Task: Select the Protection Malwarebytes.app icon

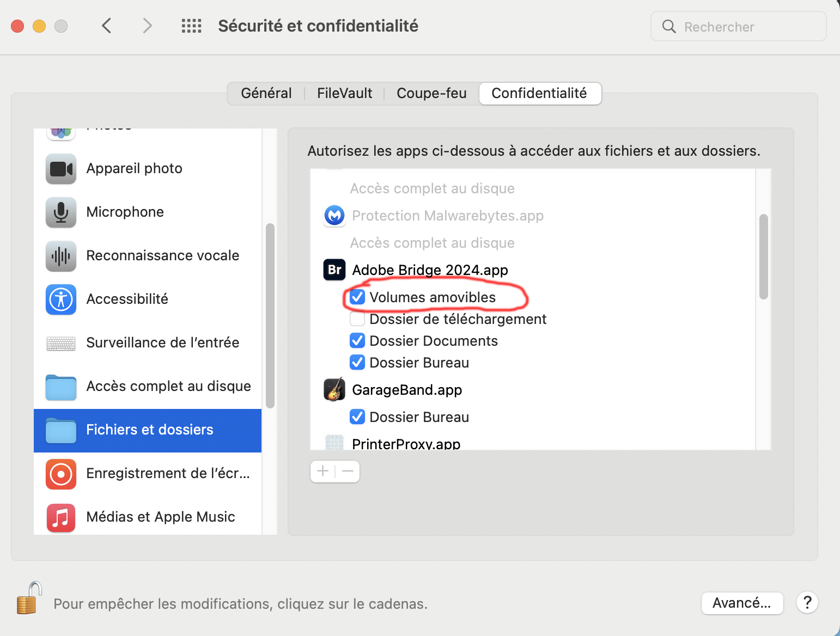Action: click(x=334, y=215)
